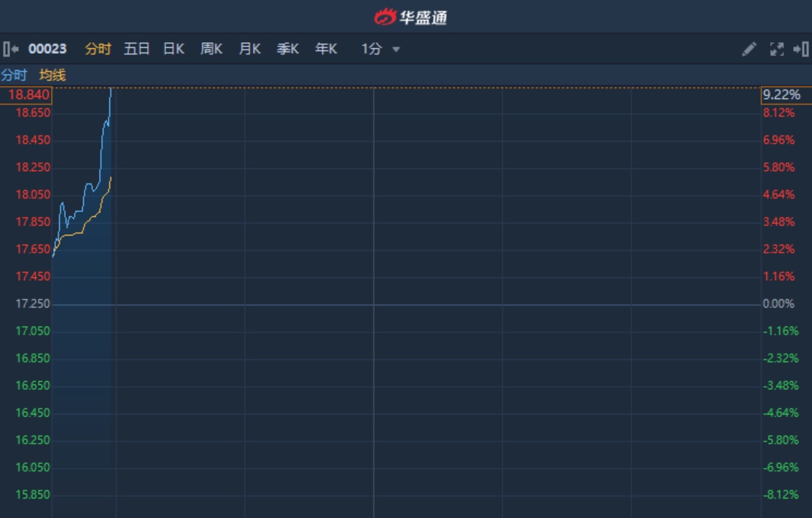This screenshot has width=812, height=518.
Task: Enter fullscreen chart mode
Action: 777,49
